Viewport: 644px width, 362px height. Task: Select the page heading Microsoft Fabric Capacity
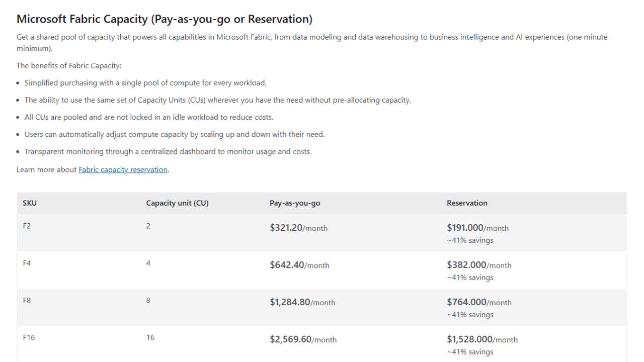[165, 19]
